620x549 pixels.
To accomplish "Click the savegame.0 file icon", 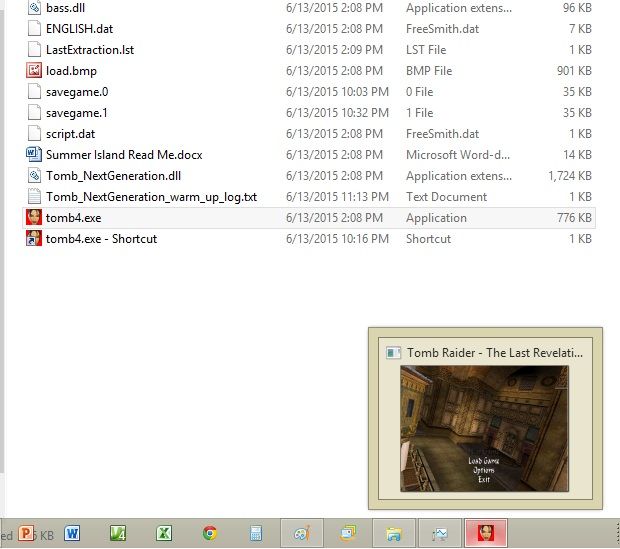I will [34, 92].
